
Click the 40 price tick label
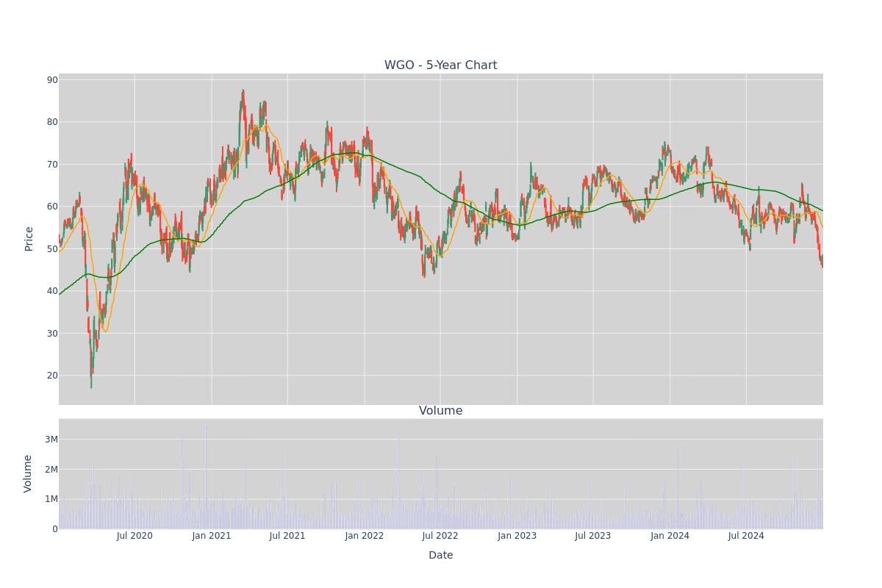coord(52,291)
